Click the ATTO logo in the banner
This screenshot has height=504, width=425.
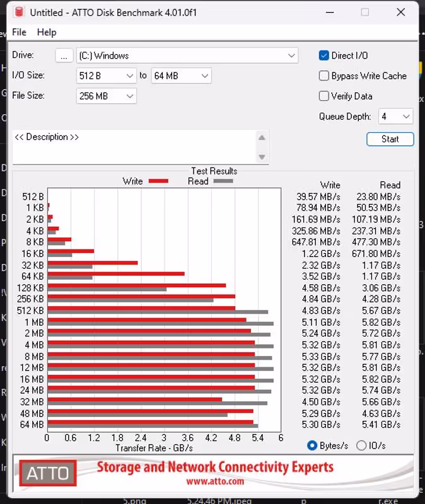coord(48,472)
